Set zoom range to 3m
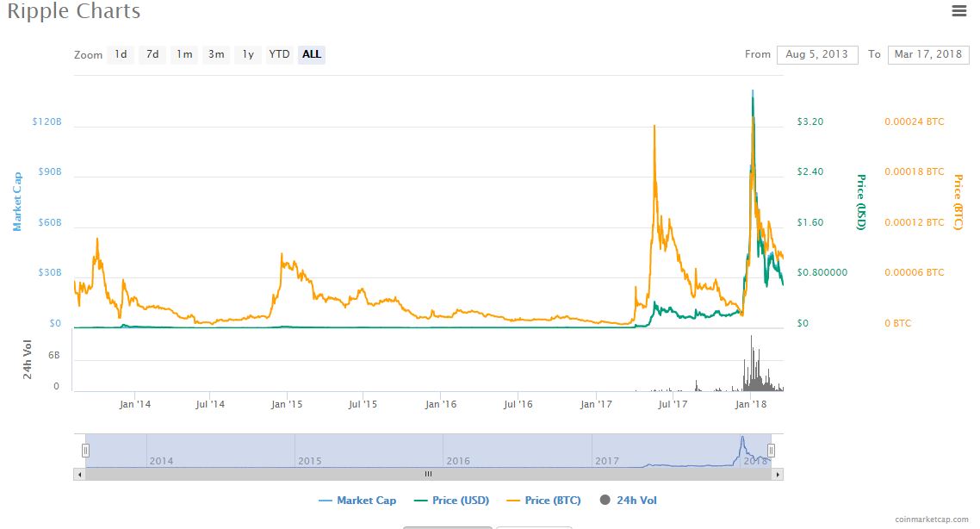The image size is (980, 529). [216, 54]
